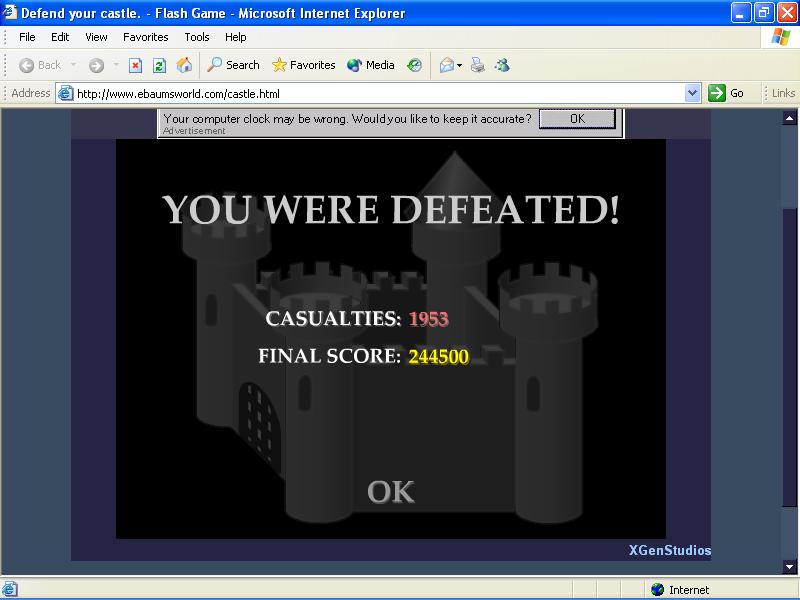The height and width of the screenshot is (600, 800).
Task: Click the Forward navigation arrow
Action: pyautogui.click(x=96, y=65)
